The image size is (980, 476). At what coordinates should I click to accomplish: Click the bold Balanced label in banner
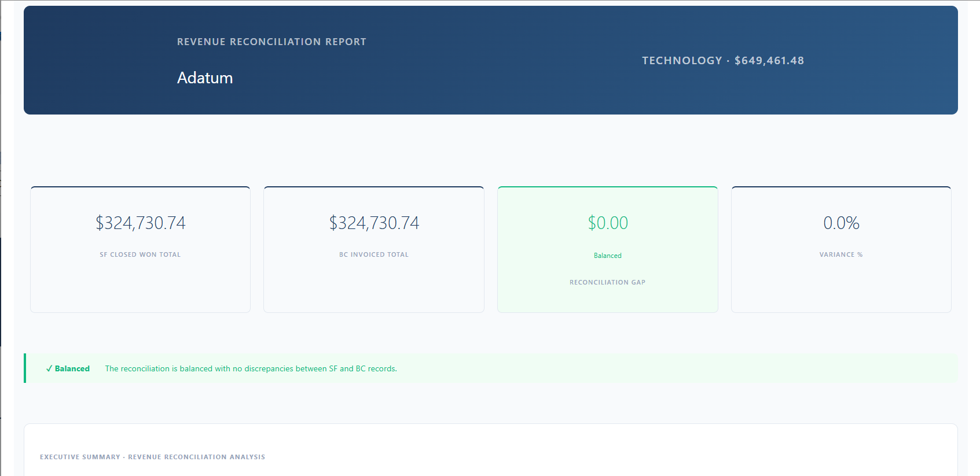72,368
